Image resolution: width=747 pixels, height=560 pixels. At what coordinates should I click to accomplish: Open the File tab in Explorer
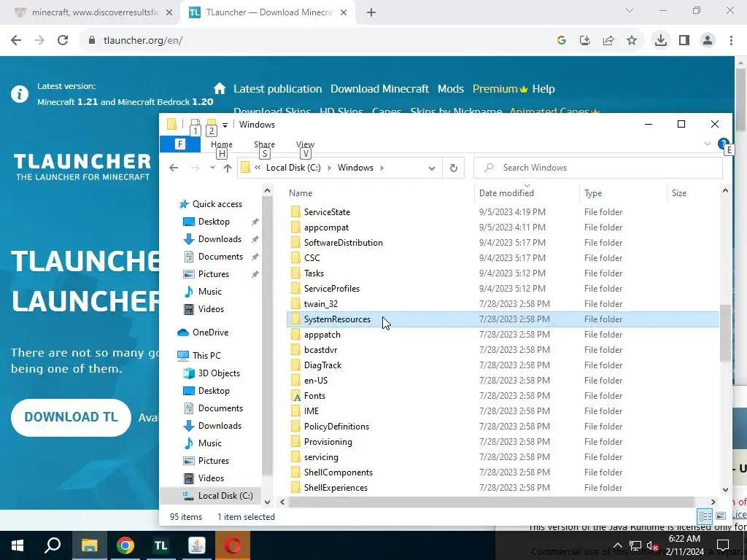(x=180, y=144)
